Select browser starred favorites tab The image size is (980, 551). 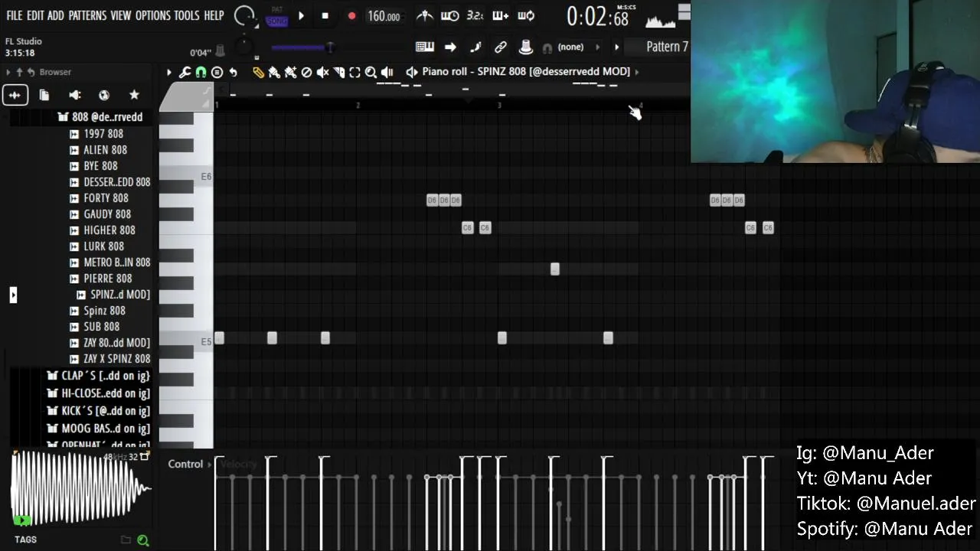[134, 95]
